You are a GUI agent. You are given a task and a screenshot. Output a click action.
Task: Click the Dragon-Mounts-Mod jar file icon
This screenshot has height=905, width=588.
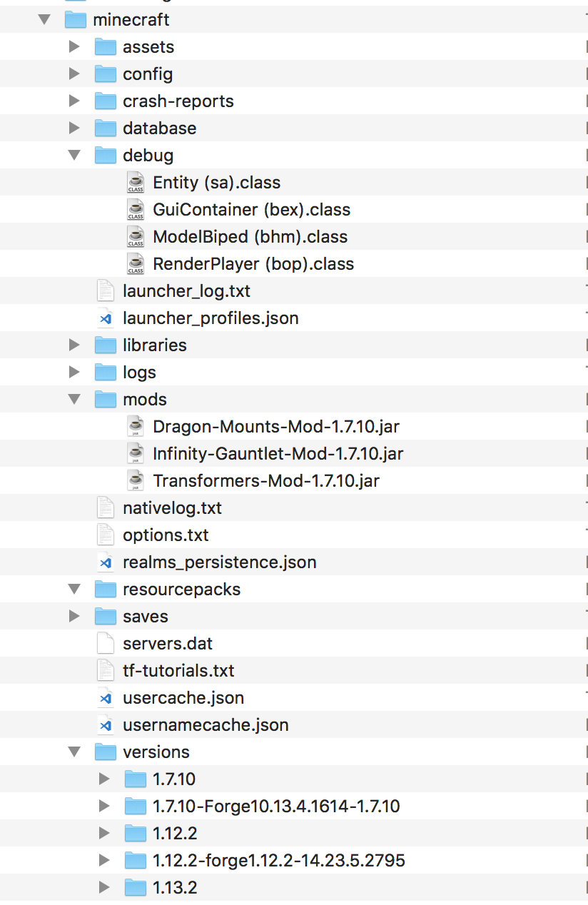[x=136, y=426]
